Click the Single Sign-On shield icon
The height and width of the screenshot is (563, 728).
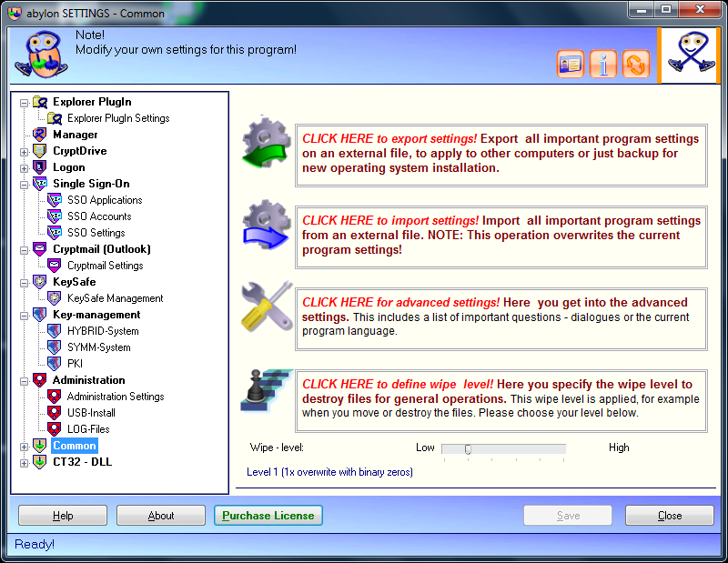(x=40, y=184)
